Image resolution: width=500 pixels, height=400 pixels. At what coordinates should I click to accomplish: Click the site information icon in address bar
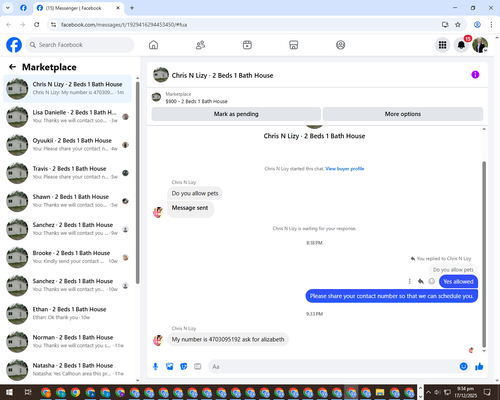(x=53, y=25)
